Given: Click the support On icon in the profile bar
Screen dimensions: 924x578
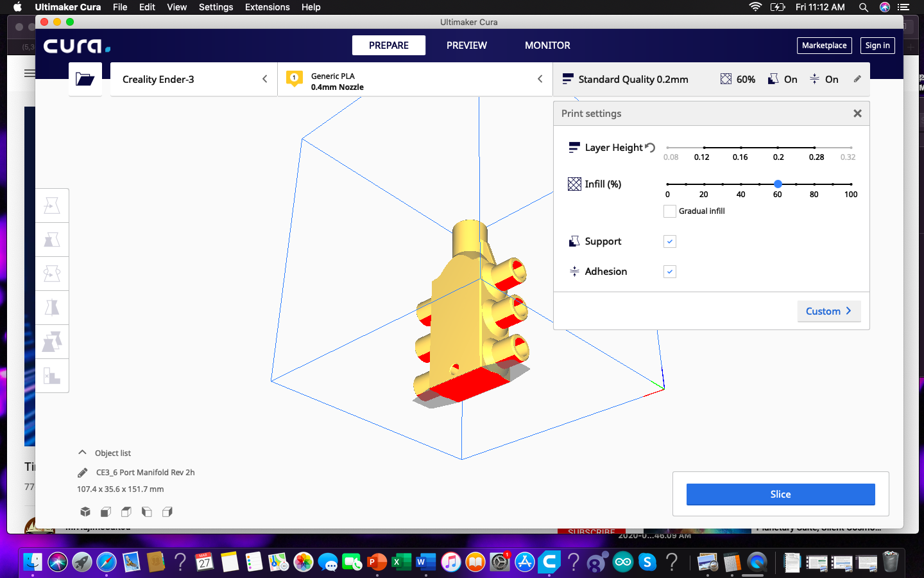Looking at the screenshot, I should point(773,79).
